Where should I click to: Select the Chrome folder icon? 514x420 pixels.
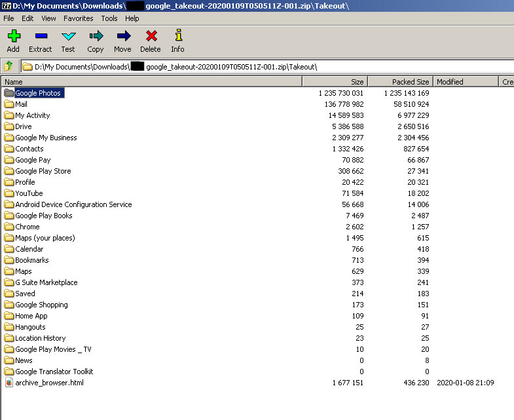click(x=9, y=227)
